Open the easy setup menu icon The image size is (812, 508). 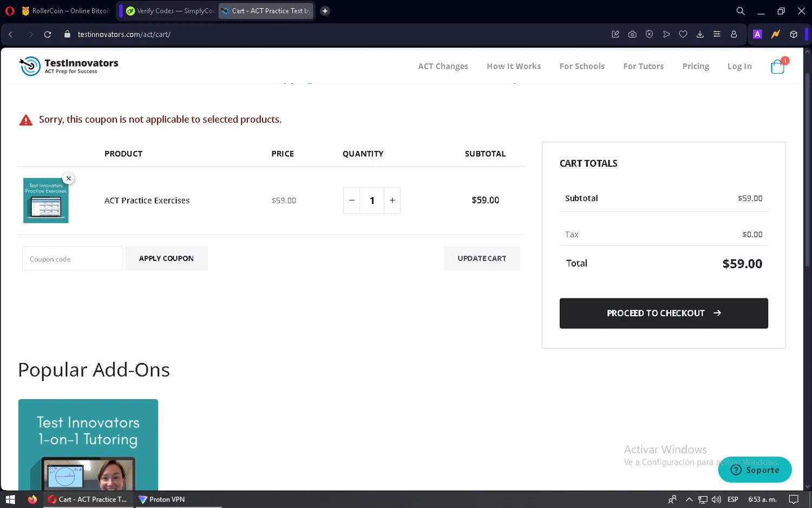click(717, 34)
